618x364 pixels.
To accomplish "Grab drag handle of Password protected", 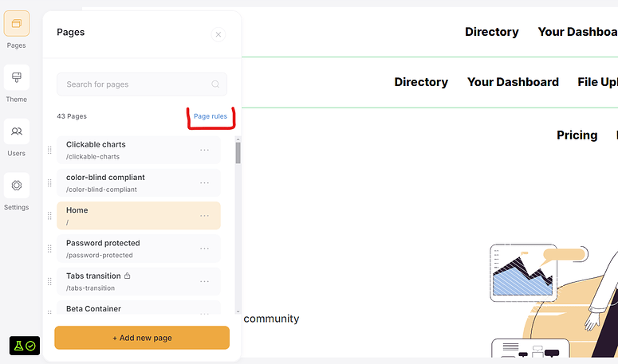I will pyautogui.click(x=49, y=249).
